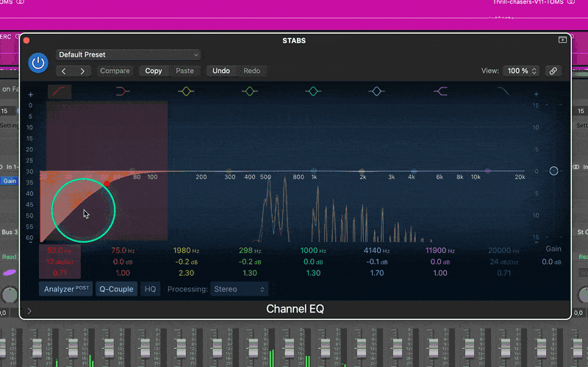Click the low shelf band icon
Viewport: 588px width, 367px height.
(123, 91)
